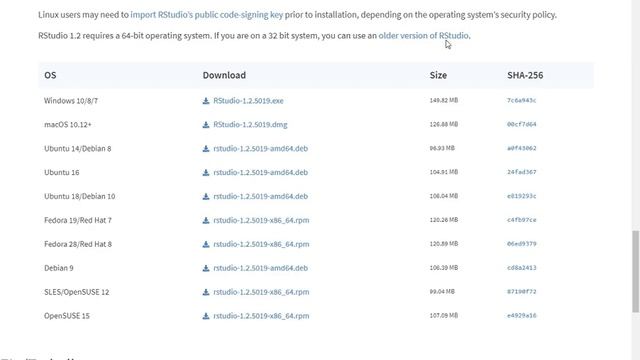This screenshot has height=360, width=640.
Task: Open SHA-256 hash in SLES/OpenSUSE 12 row
Action: (522, 292)
